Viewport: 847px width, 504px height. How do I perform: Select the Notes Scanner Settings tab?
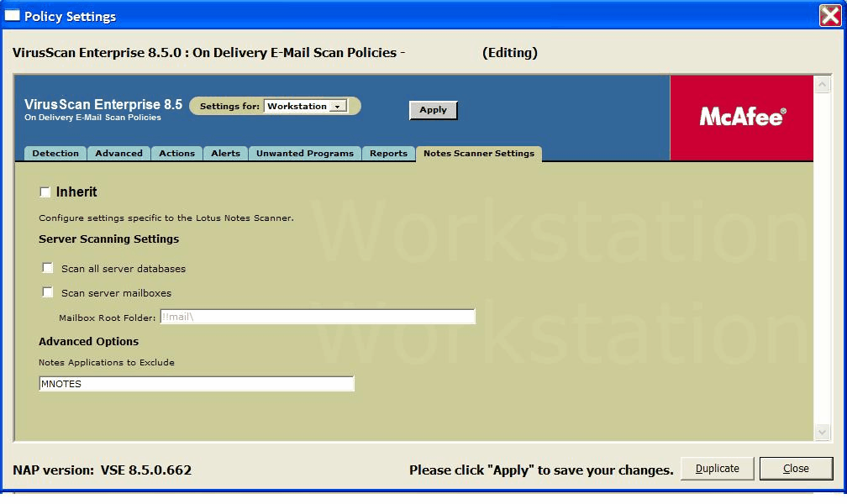(478, 154)
